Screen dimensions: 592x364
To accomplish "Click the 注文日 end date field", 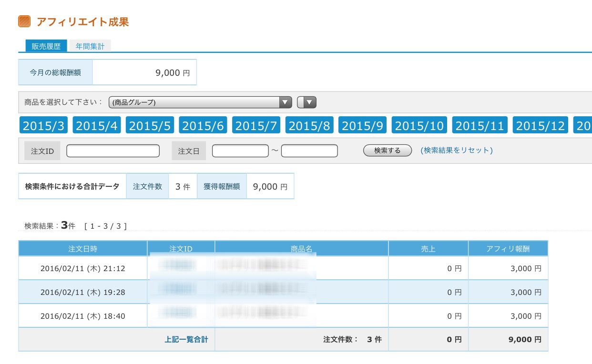I will [309, 151].
